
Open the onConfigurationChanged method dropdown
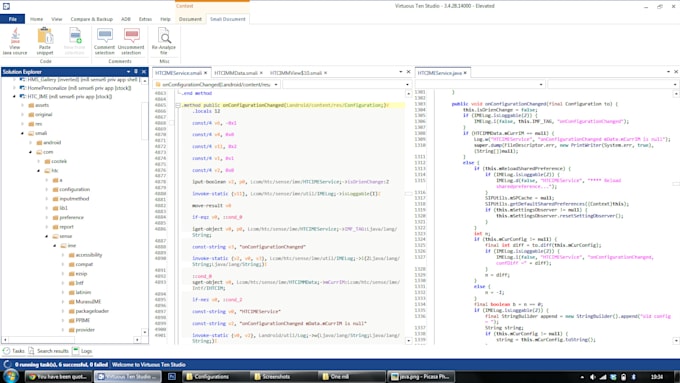[276, 85]
